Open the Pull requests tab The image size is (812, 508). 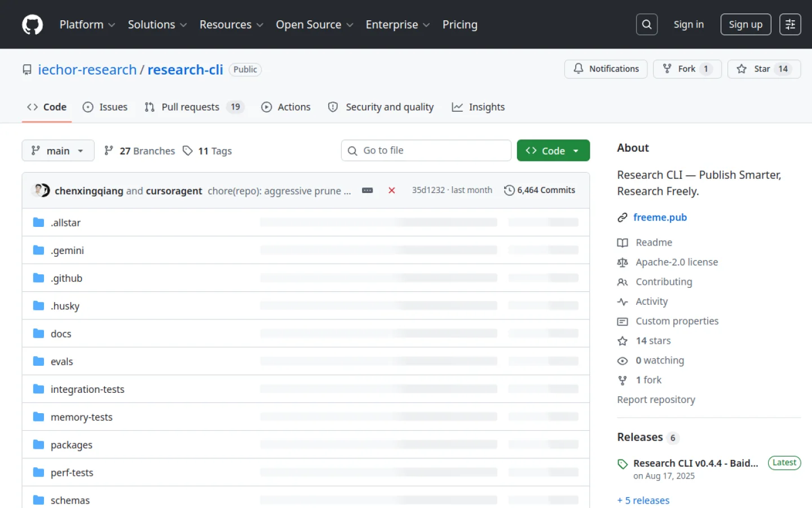[x=195, y=107]
